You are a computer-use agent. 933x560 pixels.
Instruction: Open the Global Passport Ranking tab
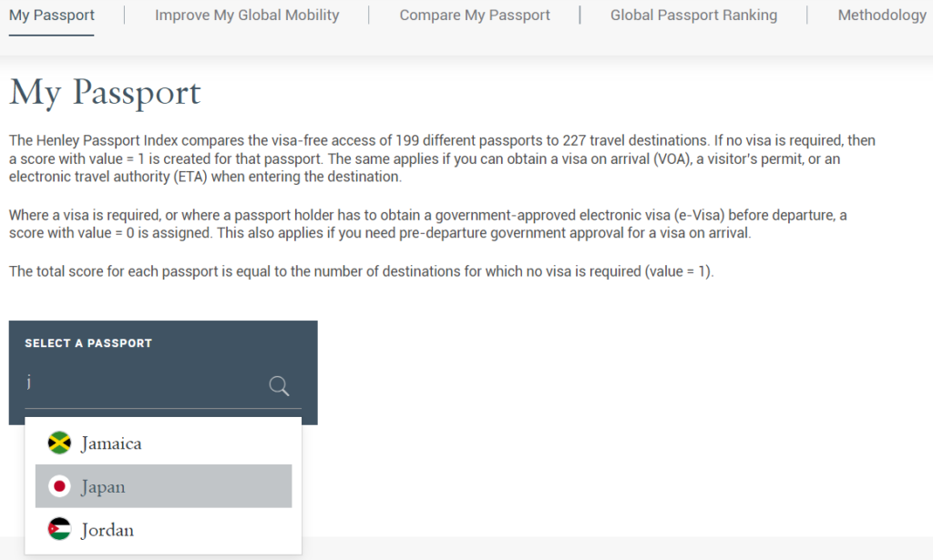pyautogui.click(x=693, y=15)
